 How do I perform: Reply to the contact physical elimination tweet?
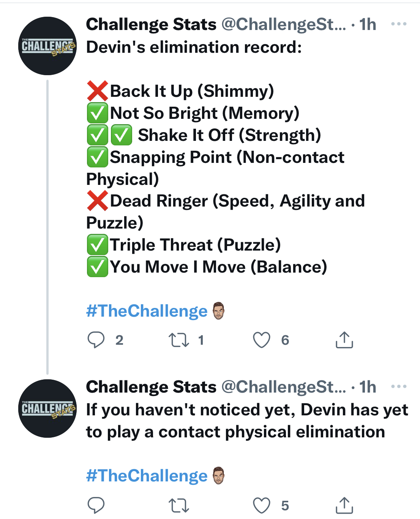[96, 505]
